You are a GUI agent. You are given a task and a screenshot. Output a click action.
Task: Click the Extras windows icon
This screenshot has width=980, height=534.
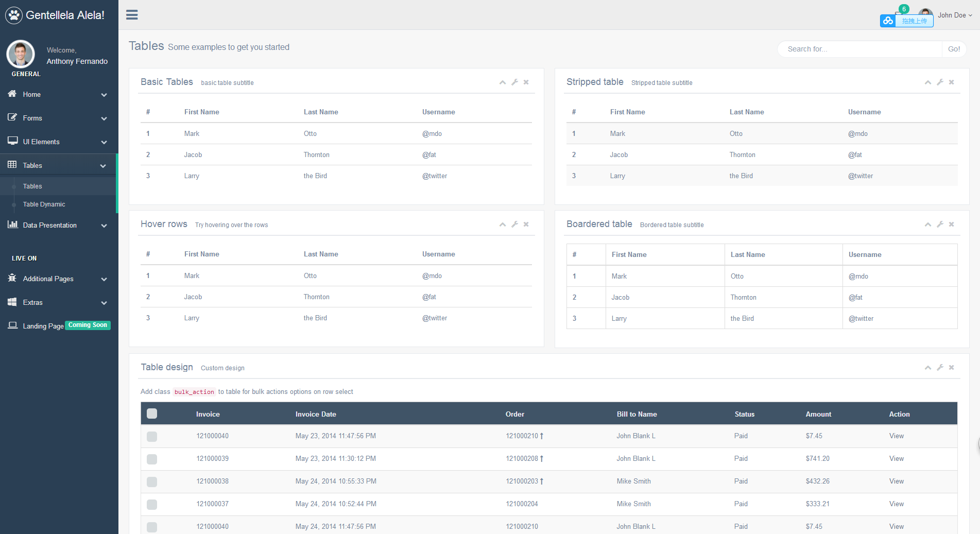click(x=12, y=302)
